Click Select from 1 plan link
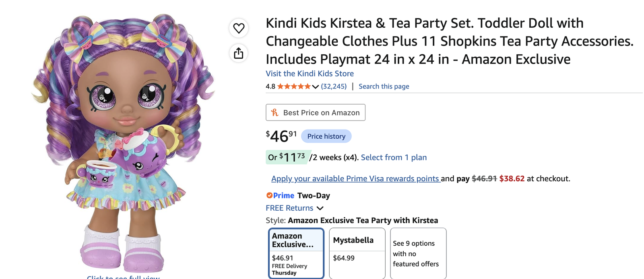 click(x=394, y=158)
